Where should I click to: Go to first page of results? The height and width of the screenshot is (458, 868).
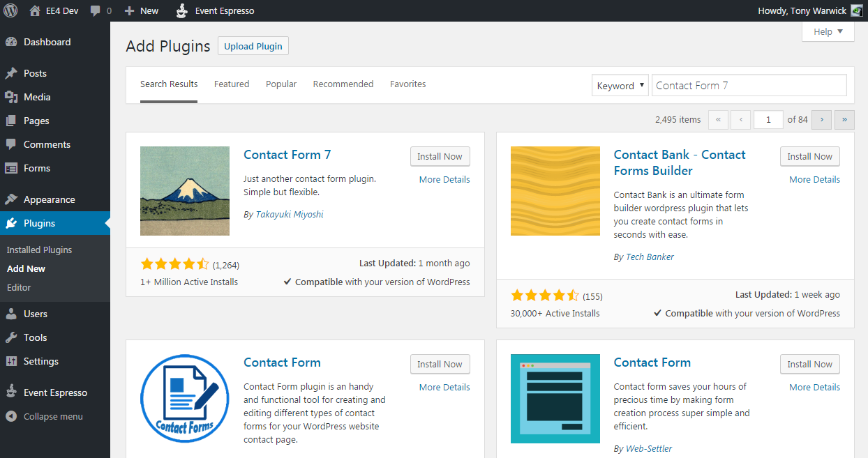click(718, 120)
